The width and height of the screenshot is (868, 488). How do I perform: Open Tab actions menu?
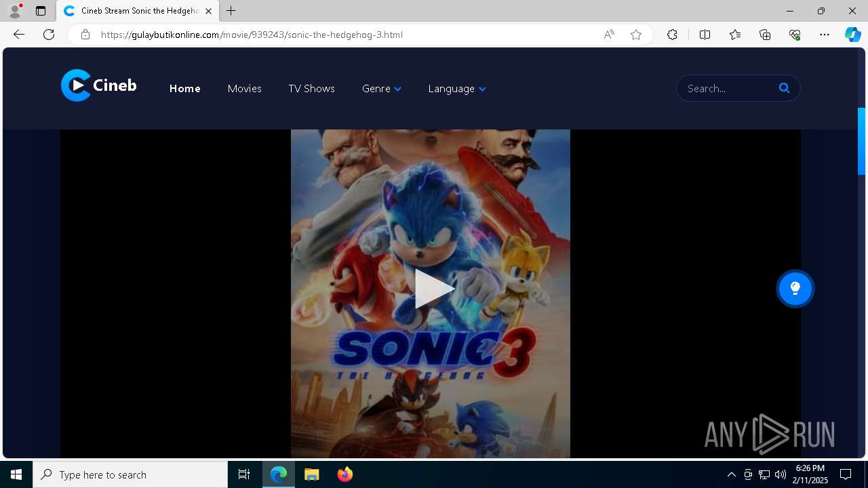(x=41, y=11)
